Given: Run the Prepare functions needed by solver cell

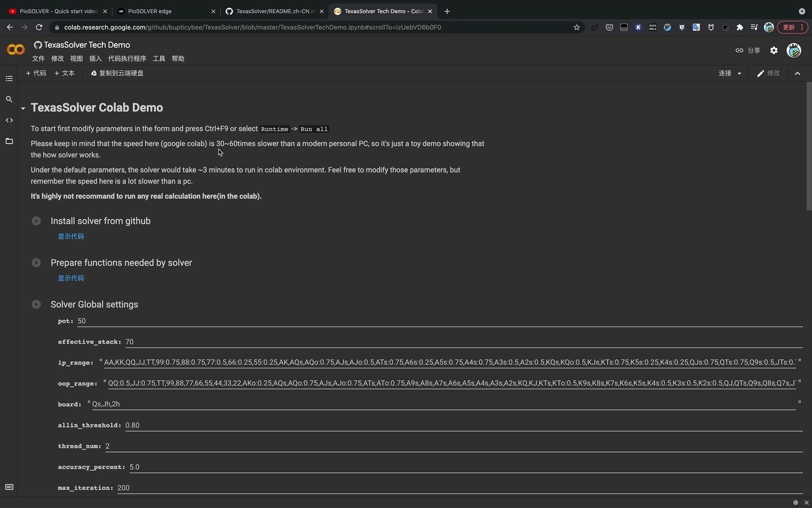Looking at the screenshot, I should pyautogui.click(x=36, y=263).
